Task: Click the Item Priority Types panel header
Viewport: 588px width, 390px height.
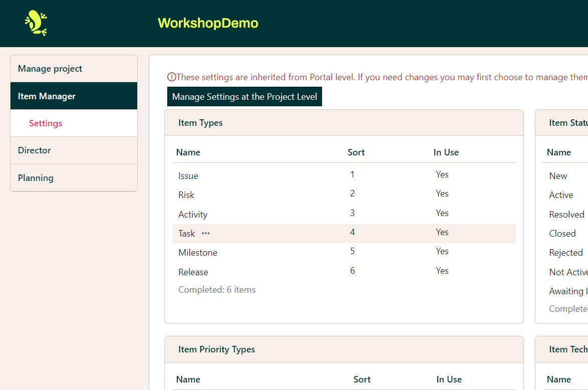Action: click(x=216, y=349)
